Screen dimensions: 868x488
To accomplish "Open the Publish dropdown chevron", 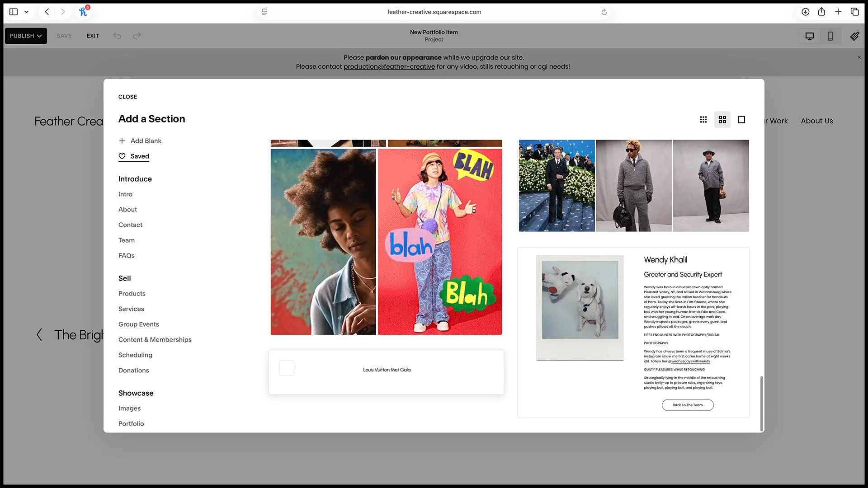I will pyautogui.click(x=38, y=36).
